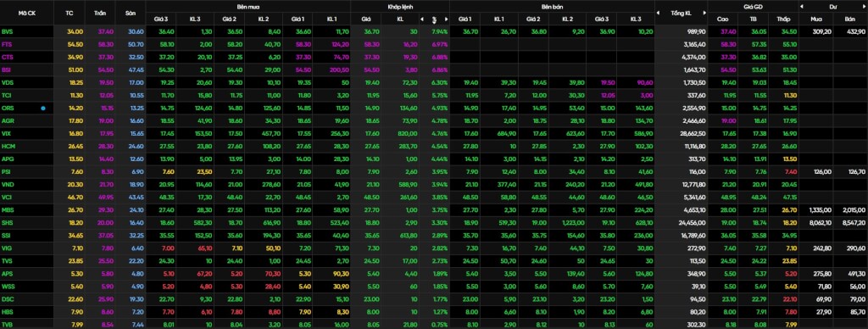Screen dimensions: 868x329
Task: Click the FTS matched price 58.30
Action: 372,44
